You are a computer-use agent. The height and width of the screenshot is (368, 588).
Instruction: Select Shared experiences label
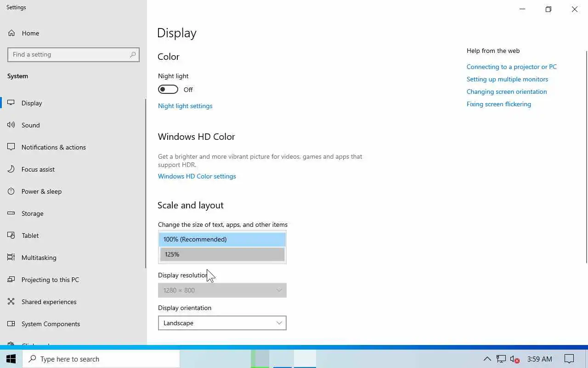point(49,302)
